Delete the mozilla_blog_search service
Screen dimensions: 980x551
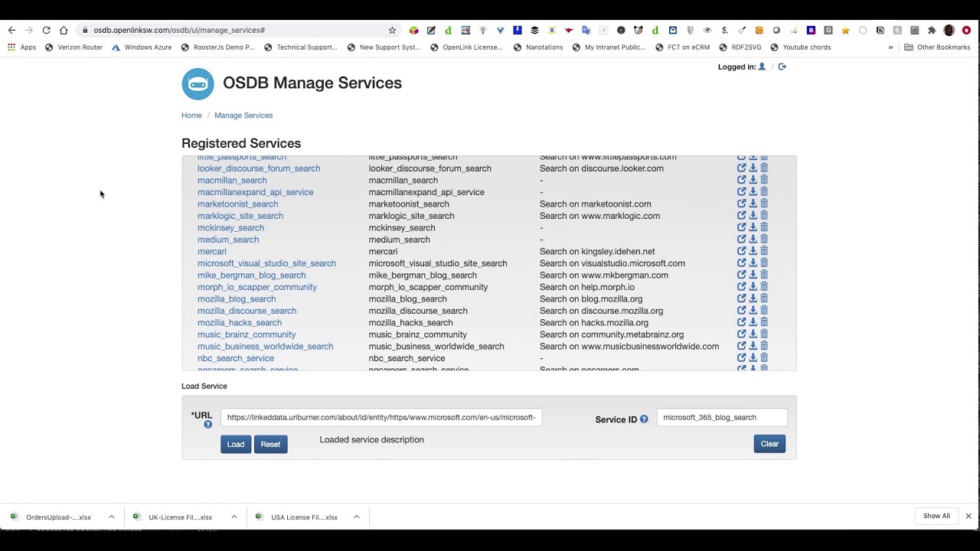click(764, 298)
